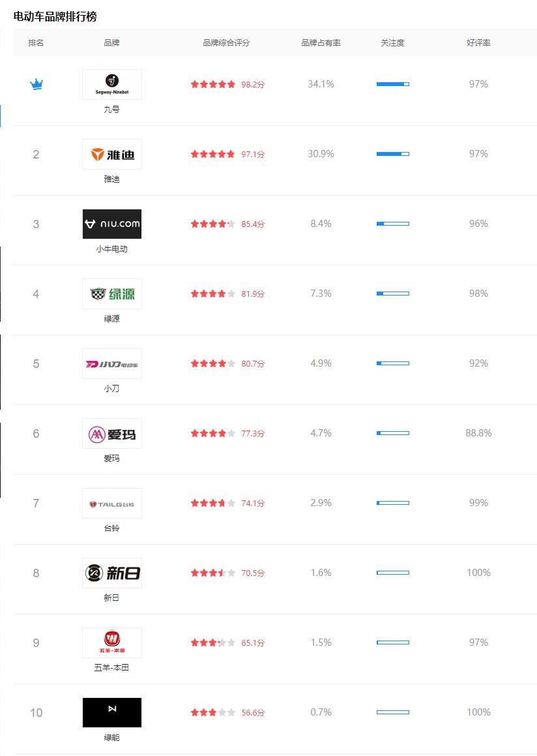Select the niu.com brand logo
The height and width of the screenshot is (756, 537).
click(112, 224)
